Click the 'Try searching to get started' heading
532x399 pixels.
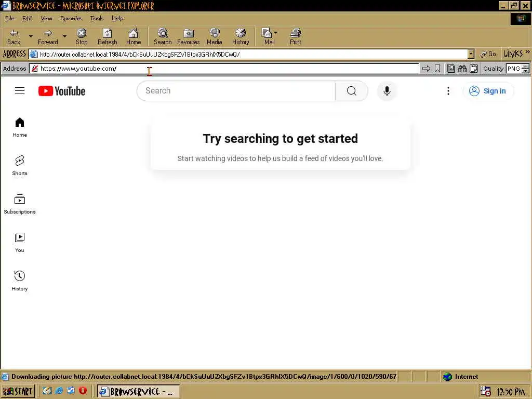pos(280,138)
